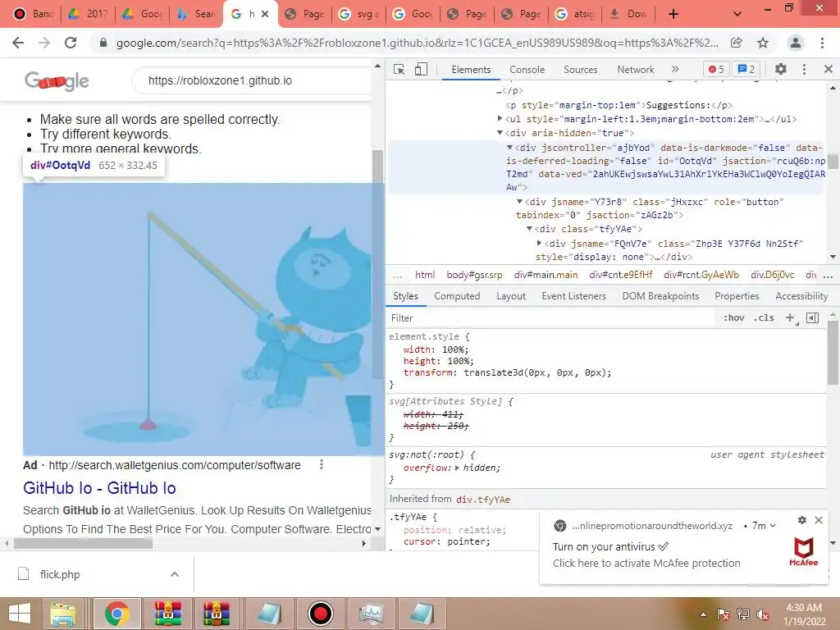Click the styles Filter input field

click(552, 318)
